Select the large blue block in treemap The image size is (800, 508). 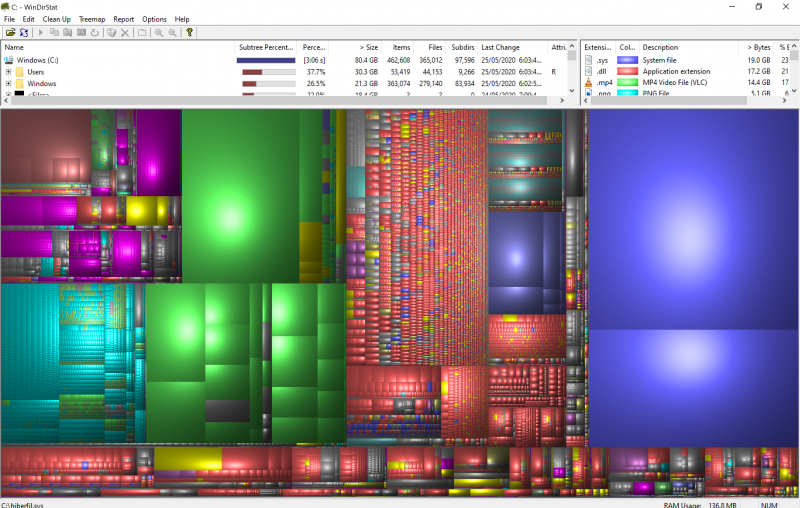click(x=693, y=220)
